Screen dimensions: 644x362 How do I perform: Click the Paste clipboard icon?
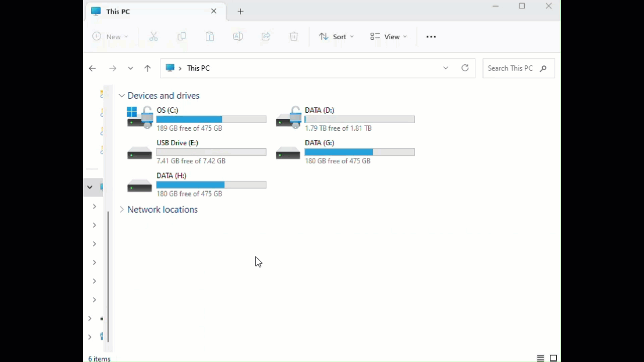(210, 37)
